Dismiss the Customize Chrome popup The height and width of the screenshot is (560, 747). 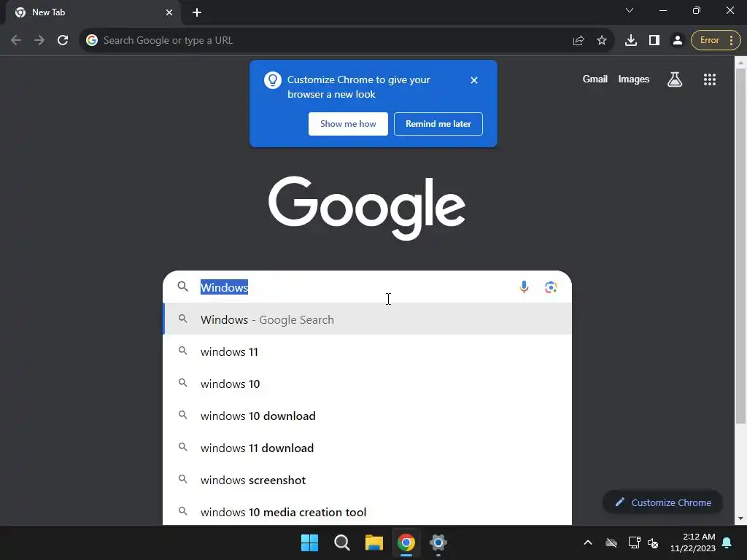point(473,80)
